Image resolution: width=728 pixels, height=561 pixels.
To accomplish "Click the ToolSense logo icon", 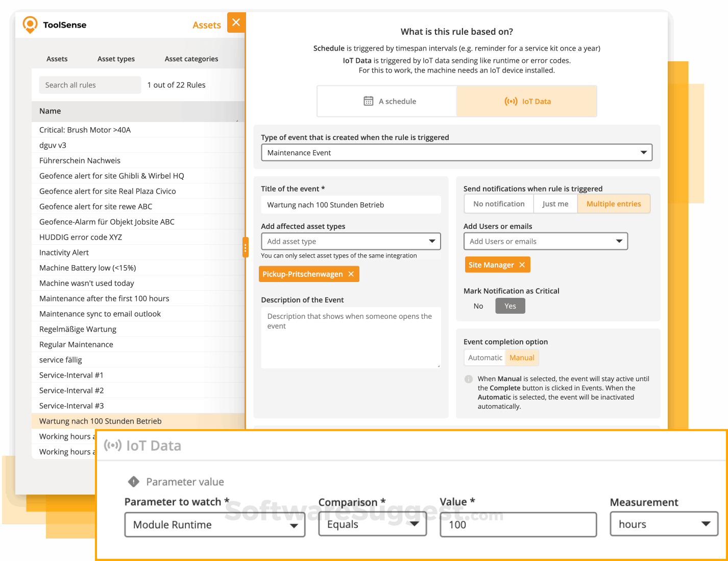I will [30, 25].
